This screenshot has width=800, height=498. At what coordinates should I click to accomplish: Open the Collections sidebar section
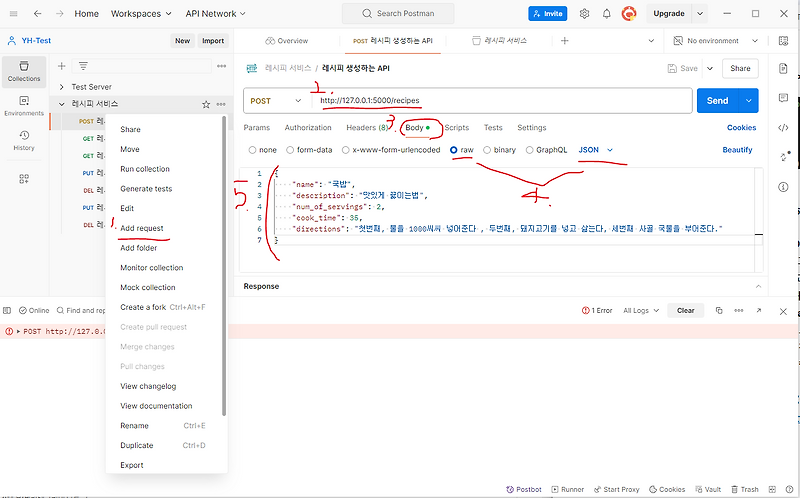[x=24, y=71]
